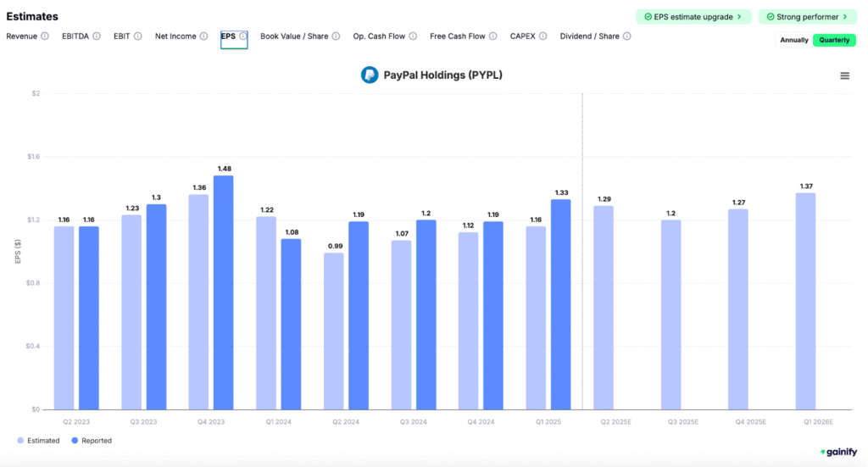
Task: Click the Strong performer badge
Action: point(808,17)
